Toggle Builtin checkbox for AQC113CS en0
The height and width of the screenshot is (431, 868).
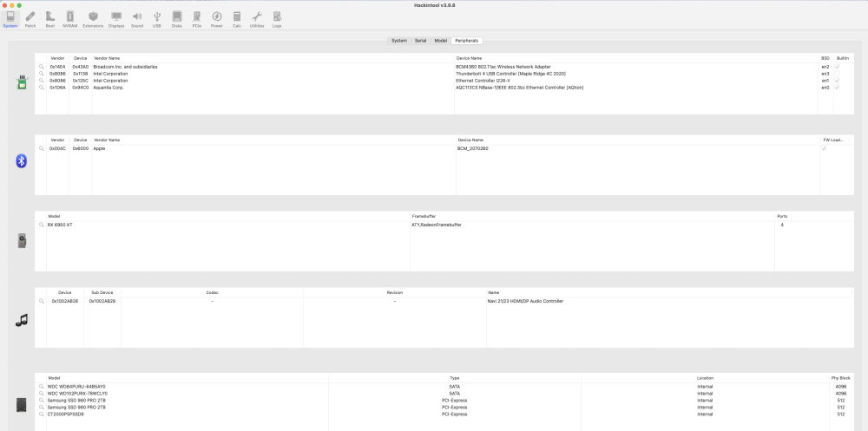click(x=837, y=88)
